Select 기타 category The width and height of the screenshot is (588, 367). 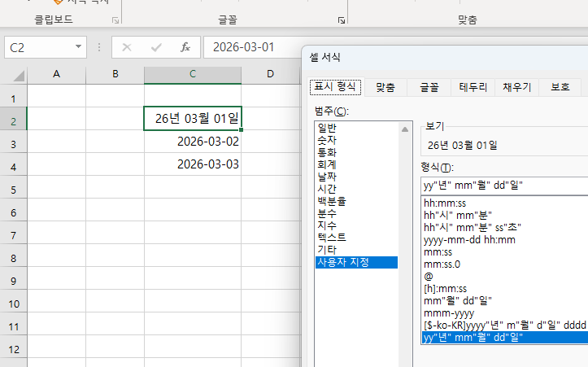coord(356,250)
